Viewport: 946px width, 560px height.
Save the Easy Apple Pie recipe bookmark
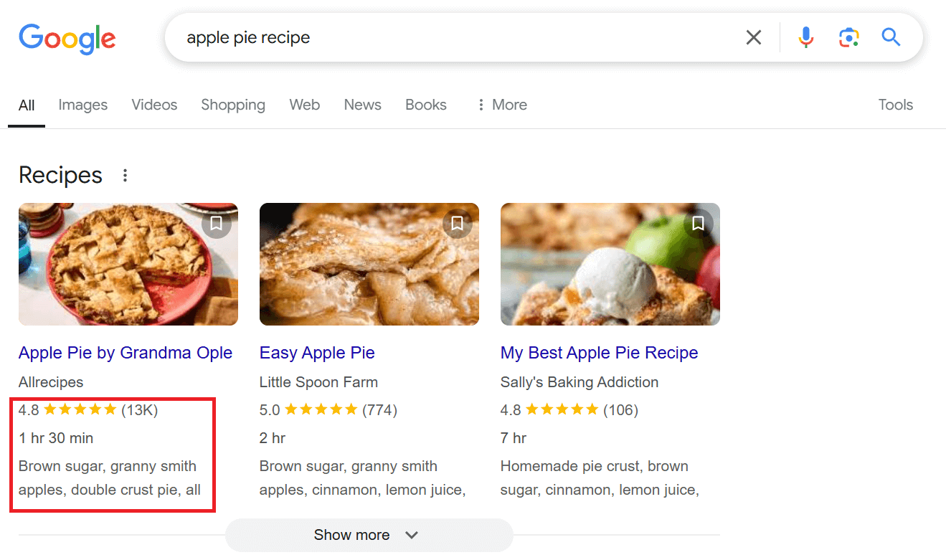457,223
